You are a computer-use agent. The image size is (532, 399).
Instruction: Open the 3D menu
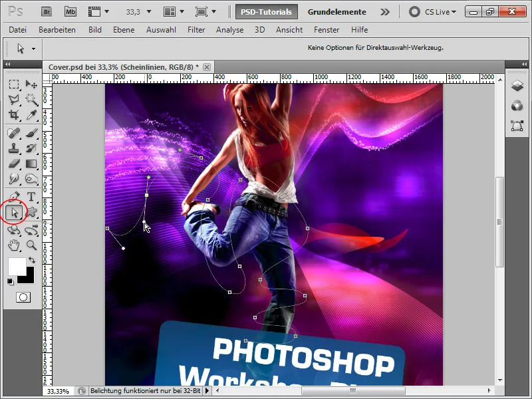[260, 30]
